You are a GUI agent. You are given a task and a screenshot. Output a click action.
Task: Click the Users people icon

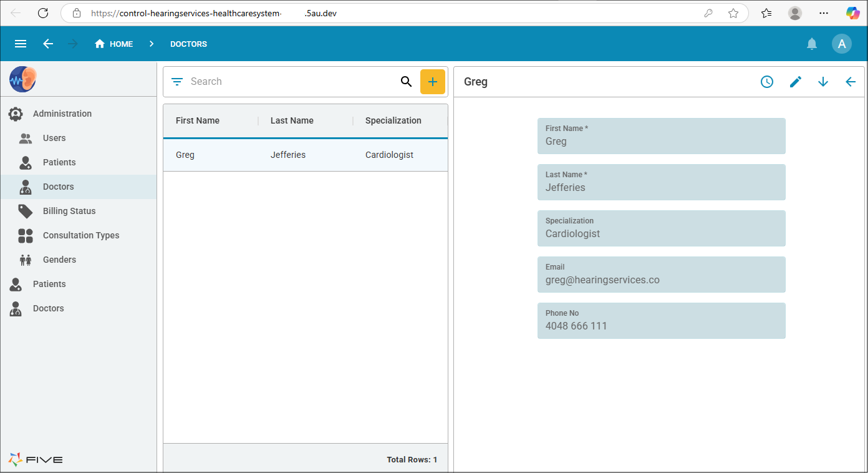tap(26, 138)
